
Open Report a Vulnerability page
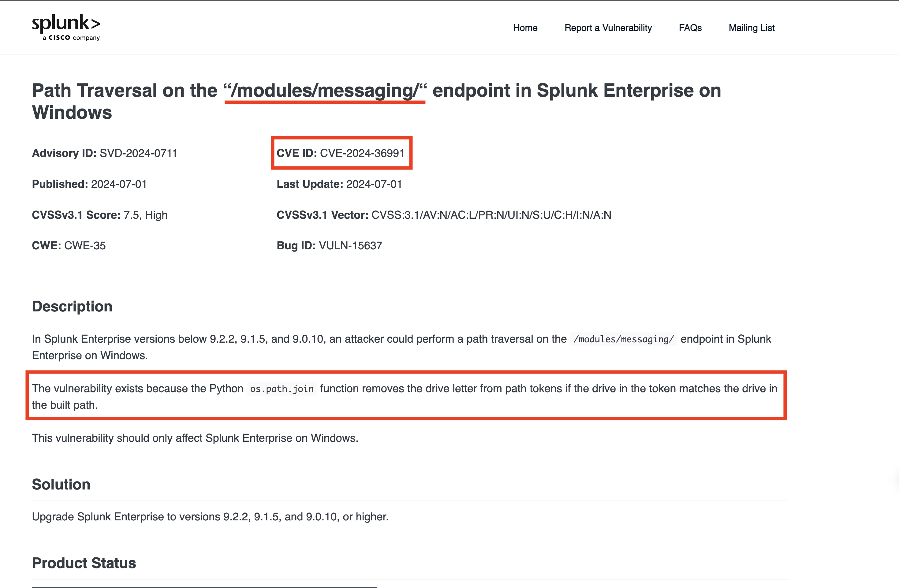[608, 28]
